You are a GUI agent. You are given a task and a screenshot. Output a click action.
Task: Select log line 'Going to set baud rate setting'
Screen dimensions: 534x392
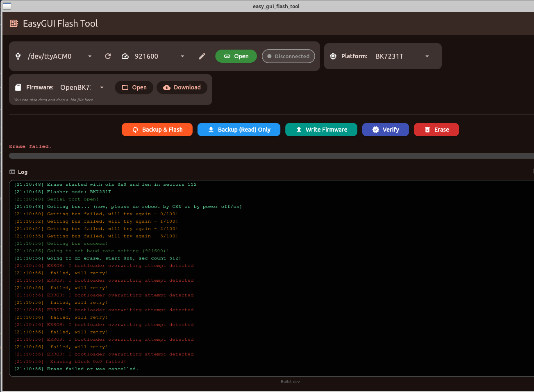click(x=91, y=251)
